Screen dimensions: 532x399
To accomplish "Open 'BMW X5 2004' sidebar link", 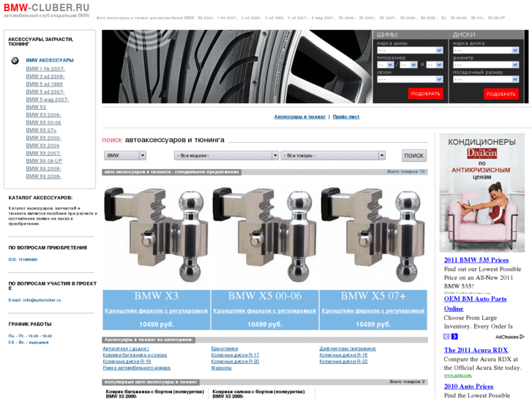I will tap(42, 146).
